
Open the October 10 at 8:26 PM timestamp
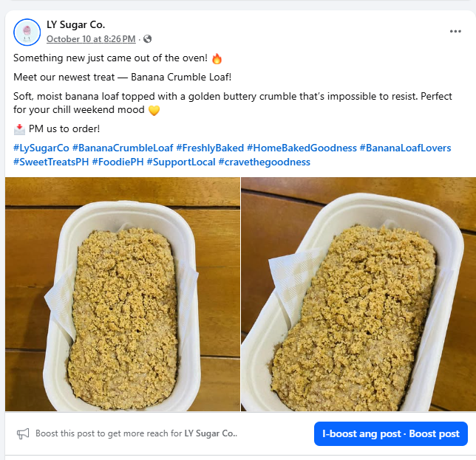click(91, 39)
